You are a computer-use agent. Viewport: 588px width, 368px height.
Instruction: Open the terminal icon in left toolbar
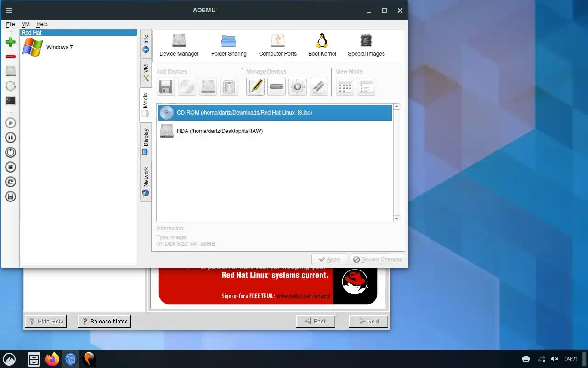(x=10, y=100)
